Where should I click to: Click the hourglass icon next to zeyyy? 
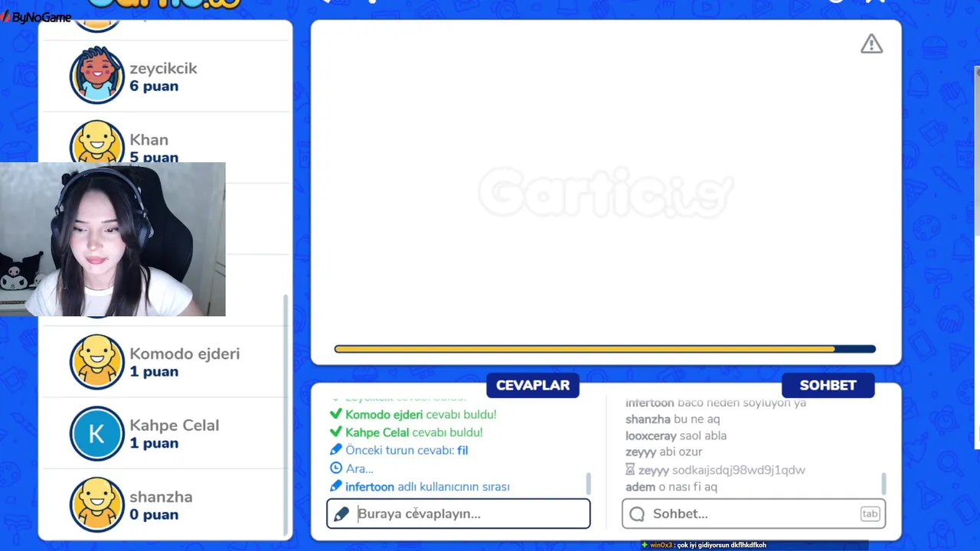point(630,469)
